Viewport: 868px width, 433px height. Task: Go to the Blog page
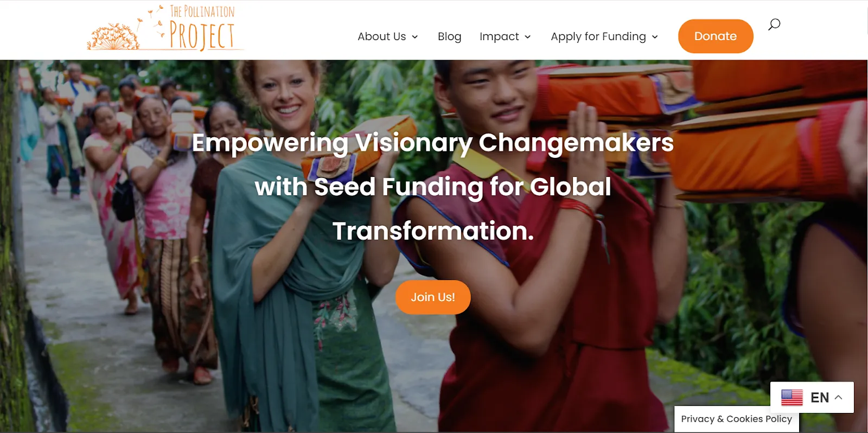coord(450,36)
